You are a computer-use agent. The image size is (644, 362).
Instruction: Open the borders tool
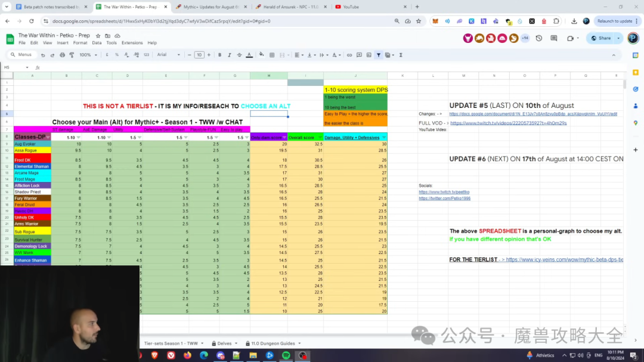(x=272, y=55)
